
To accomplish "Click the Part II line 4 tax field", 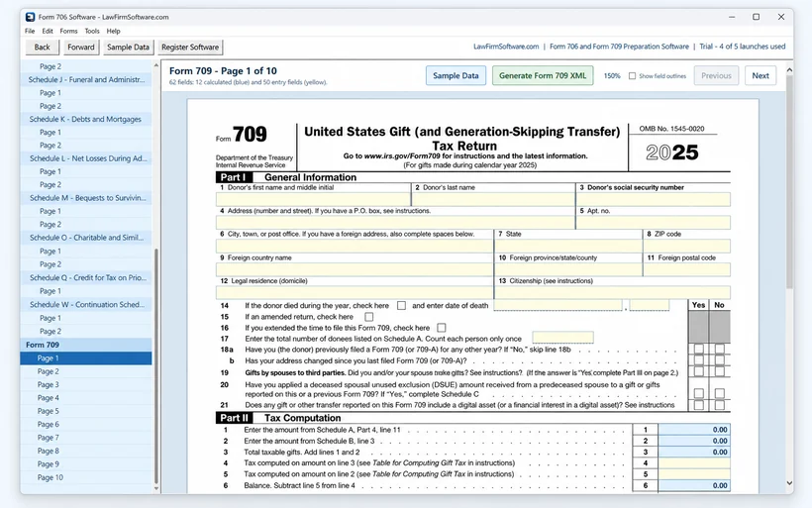I will click(x=694, y=463).
